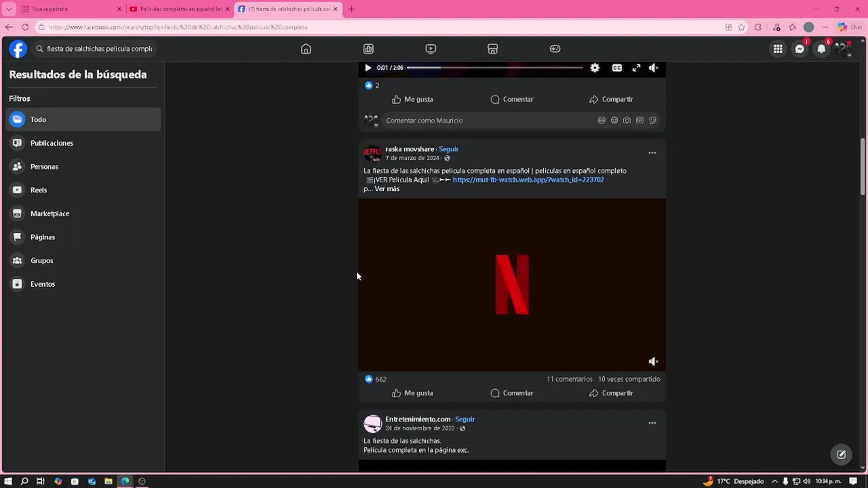
Task: Open the raska movshare profile
Action: point(410,149)
